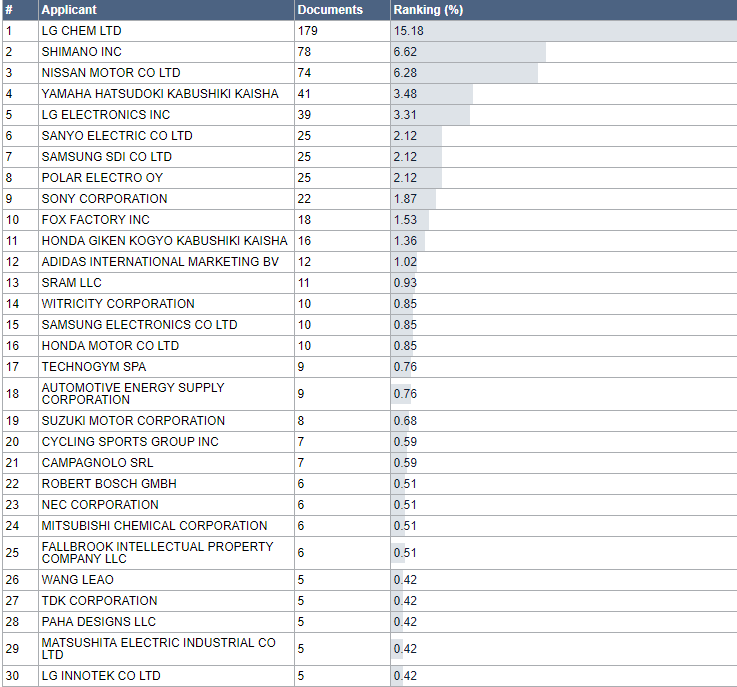The image size is (737, 687).
Task: Click ranking value 0.68 for Suzuki
Action: click(x=405, y=421)
